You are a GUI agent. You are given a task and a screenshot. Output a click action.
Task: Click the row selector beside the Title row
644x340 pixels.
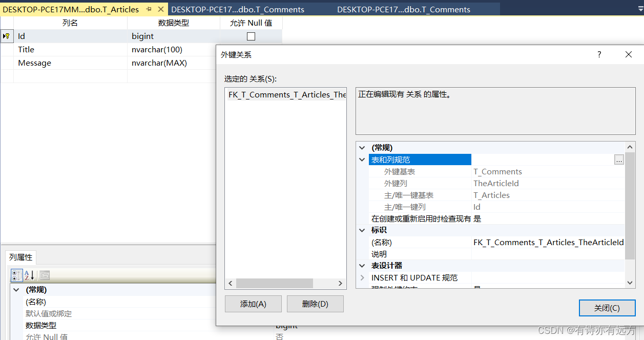[x=7, y=50]
